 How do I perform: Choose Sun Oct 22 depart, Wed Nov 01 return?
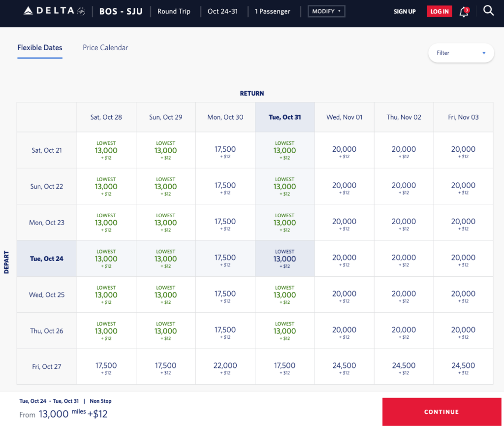[x=344, y=187]
